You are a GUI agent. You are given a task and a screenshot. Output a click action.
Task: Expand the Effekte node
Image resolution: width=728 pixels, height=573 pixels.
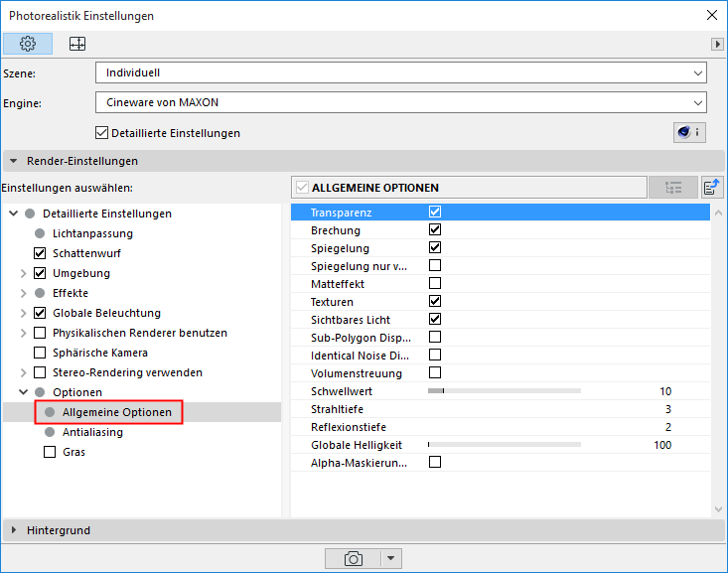click(x=23, y=294)
